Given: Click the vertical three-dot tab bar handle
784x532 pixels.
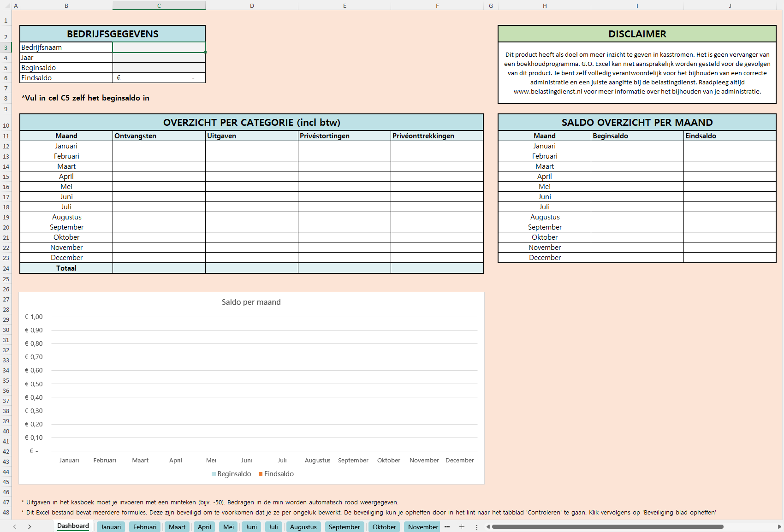Looking at the screenshot, I should [x=477, y=527].
